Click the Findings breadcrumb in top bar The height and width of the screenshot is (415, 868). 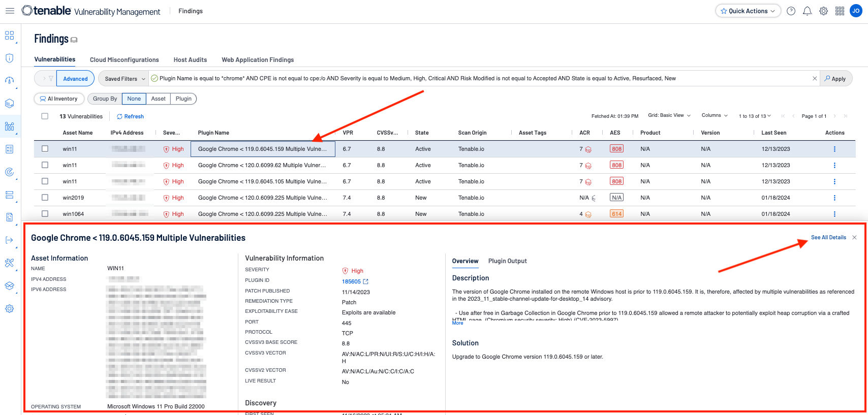[191, 11]
